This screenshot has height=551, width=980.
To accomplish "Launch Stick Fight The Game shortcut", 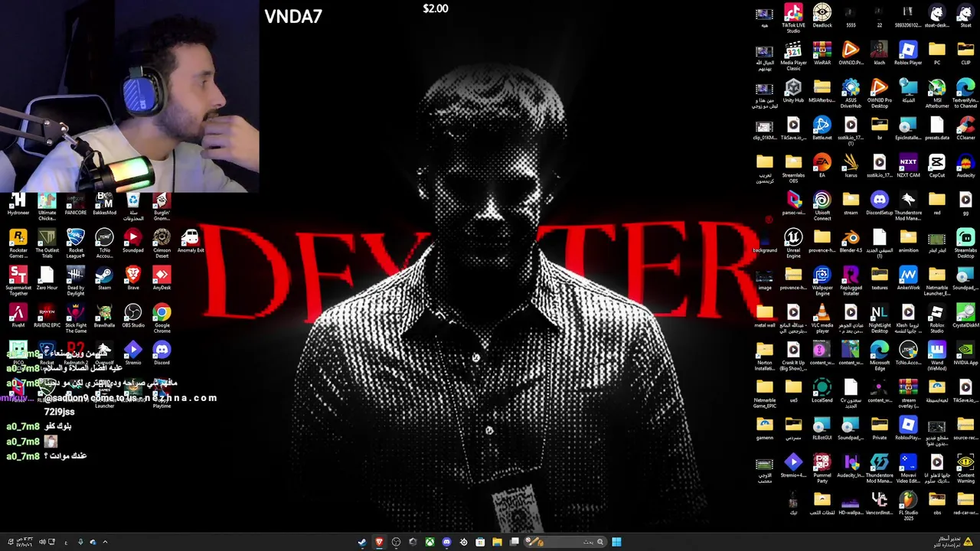I will click(76, 318).
